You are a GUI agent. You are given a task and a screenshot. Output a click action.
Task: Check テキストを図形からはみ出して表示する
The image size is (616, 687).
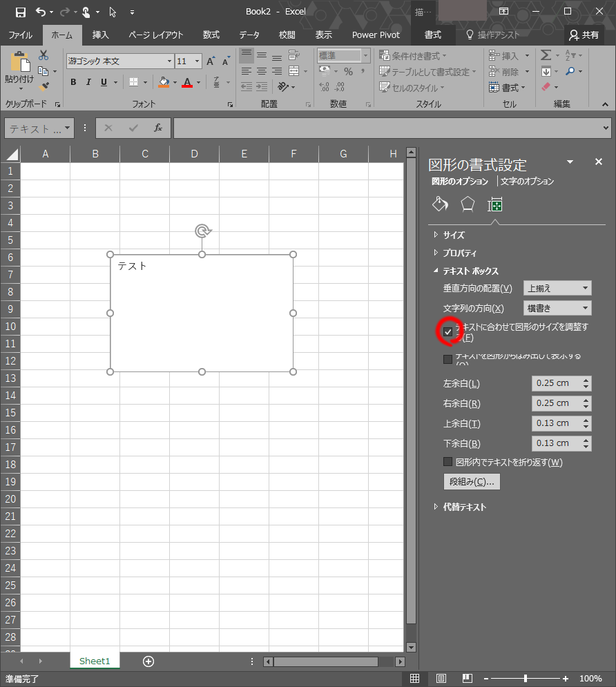pos(447,358)
